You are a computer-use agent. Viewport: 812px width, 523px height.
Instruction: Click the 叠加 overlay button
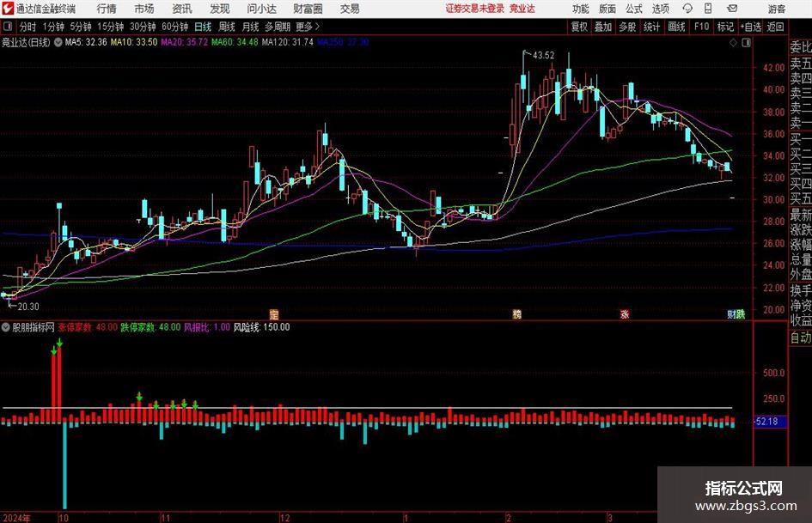pyautogui.click(x=603, y=27)
